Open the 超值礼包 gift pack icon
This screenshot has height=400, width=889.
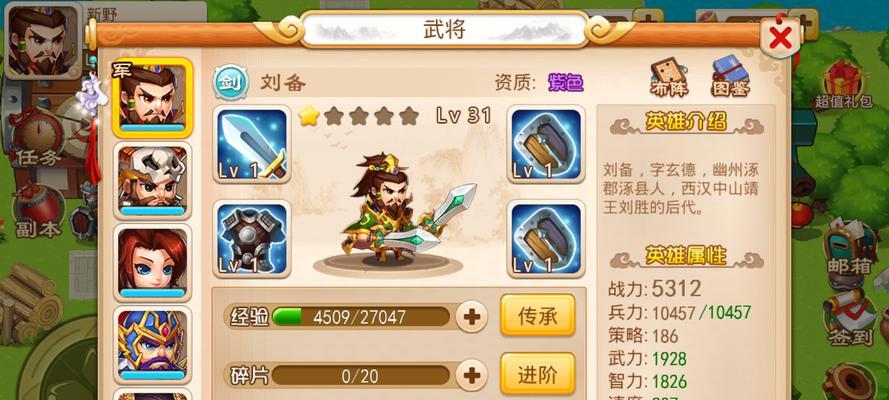point(844,85)
